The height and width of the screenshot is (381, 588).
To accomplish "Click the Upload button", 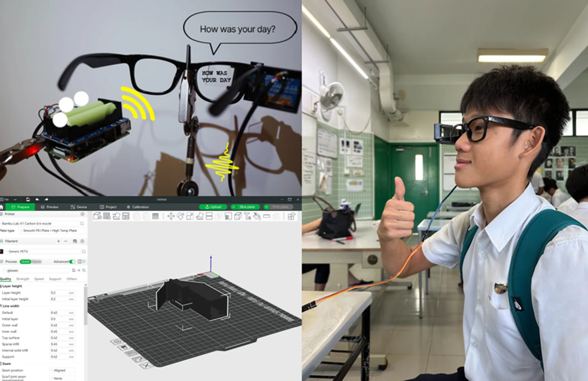I will [x=213, y=207].
